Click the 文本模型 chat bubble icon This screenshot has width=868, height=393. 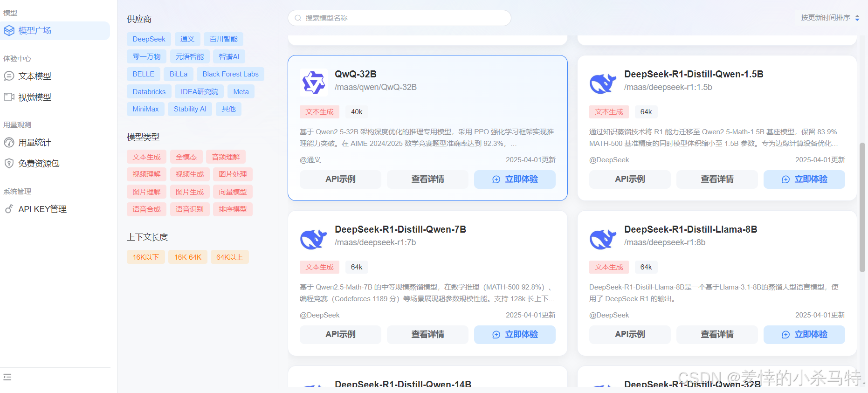tap(9, 76)
